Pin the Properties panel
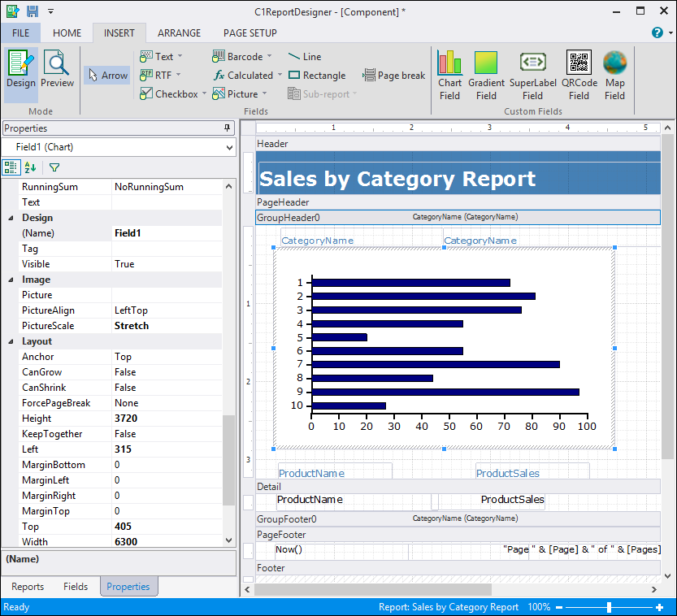This screenshot has width=677, height=616. (228, 128)
